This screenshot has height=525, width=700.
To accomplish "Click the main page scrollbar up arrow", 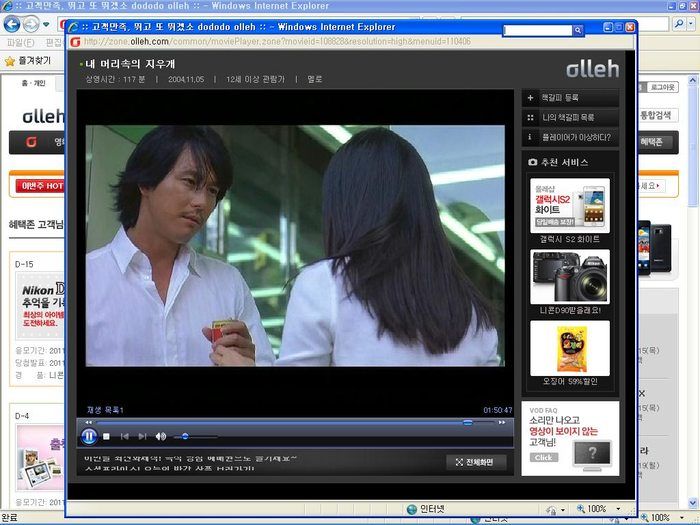I will point(692,80).
